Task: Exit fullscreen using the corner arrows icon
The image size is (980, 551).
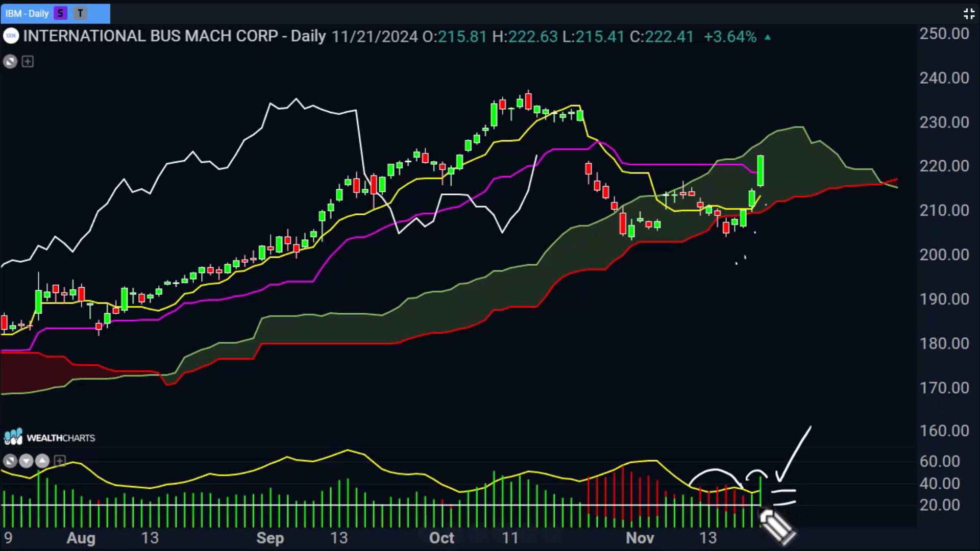Action: click(x=969, y=14)
